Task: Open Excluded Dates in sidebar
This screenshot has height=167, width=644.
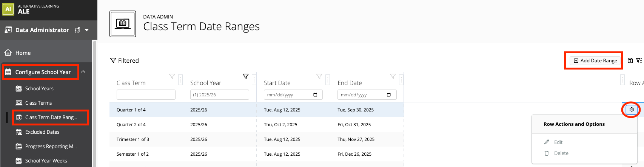Action: pos(42,132)
